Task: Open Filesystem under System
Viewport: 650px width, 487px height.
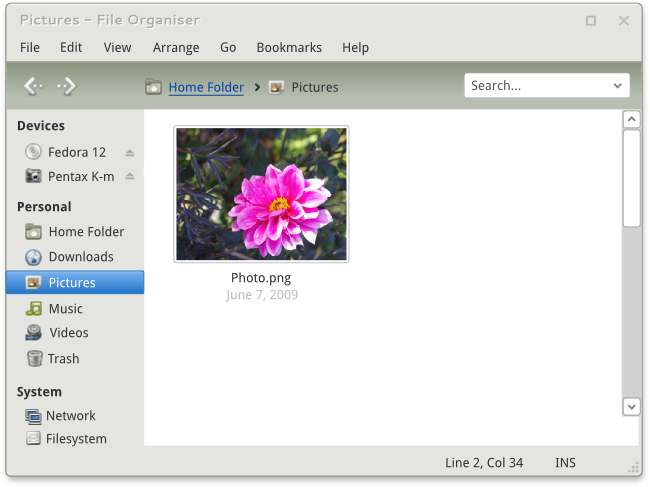Action: tap(76, 439)
